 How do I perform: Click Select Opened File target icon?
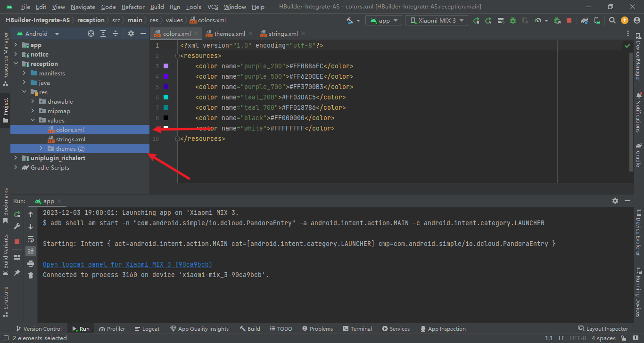91,33
